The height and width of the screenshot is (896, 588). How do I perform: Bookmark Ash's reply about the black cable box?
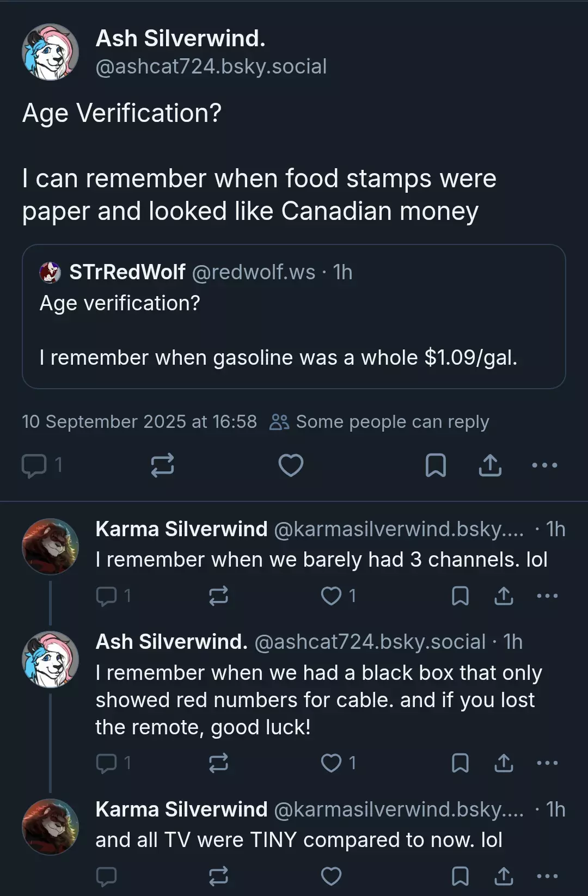click(x=460, y=763)
